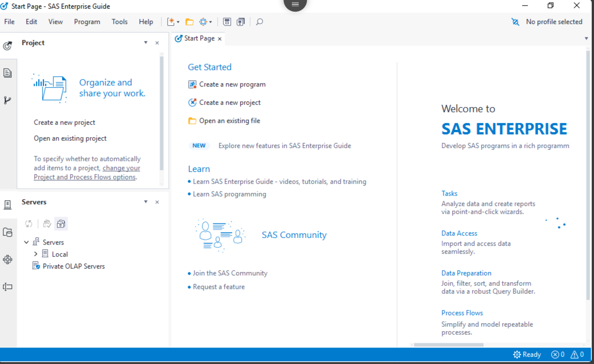Click the Private OLAP Servers icon
Image resolution: width=594 pixels, height=364 pixels.
(x=36, y=266)
